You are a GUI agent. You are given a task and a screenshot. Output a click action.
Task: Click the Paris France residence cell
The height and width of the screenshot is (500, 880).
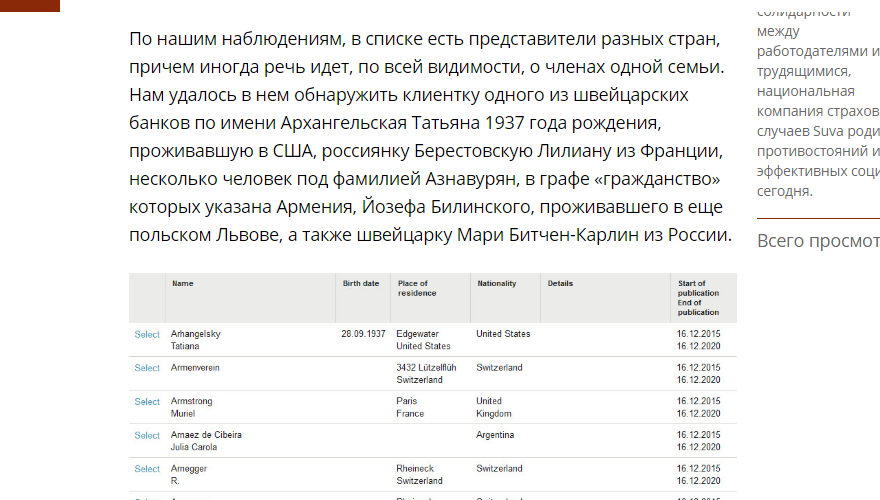click(410, 408)
